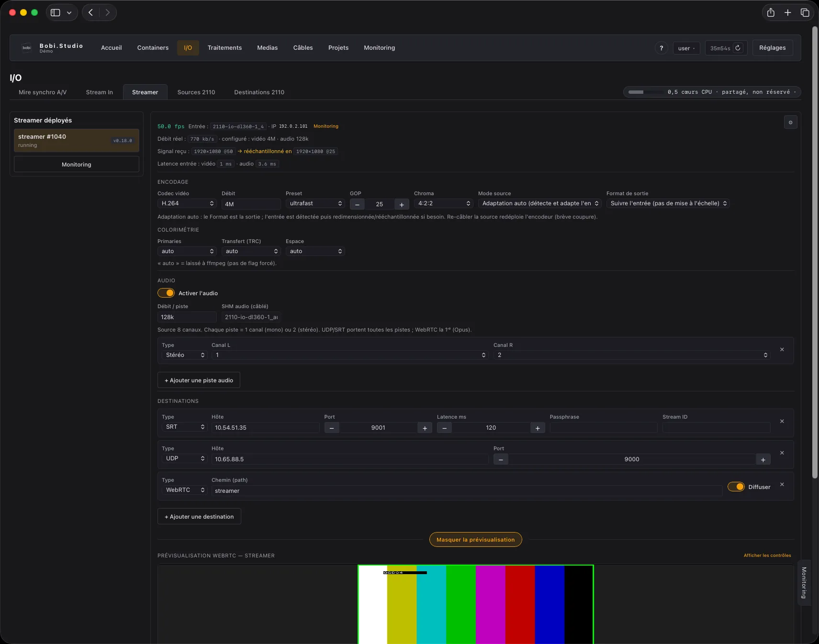
Task: Click Ajouter une destination
Action: pyautogui.click(x=199, y=517)
